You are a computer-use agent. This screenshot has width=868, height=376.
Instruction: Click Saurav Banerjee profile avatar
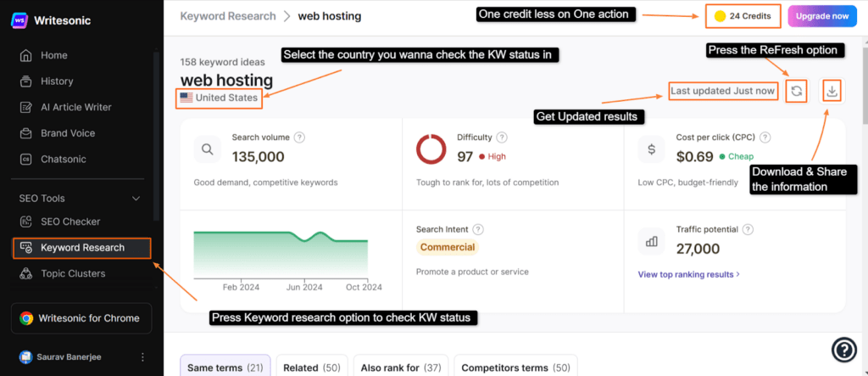tap(25, 357)
